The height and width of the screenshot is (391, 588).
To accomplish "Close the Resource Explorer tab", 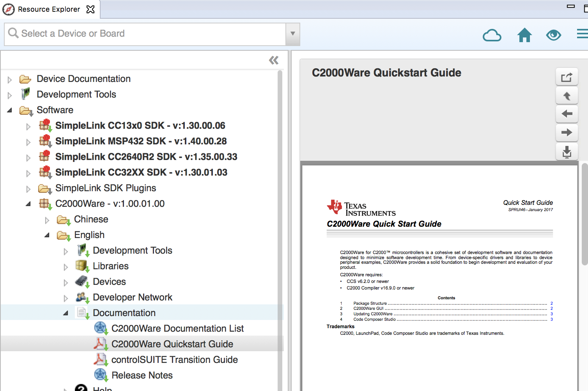I will [x=90, y=9].
